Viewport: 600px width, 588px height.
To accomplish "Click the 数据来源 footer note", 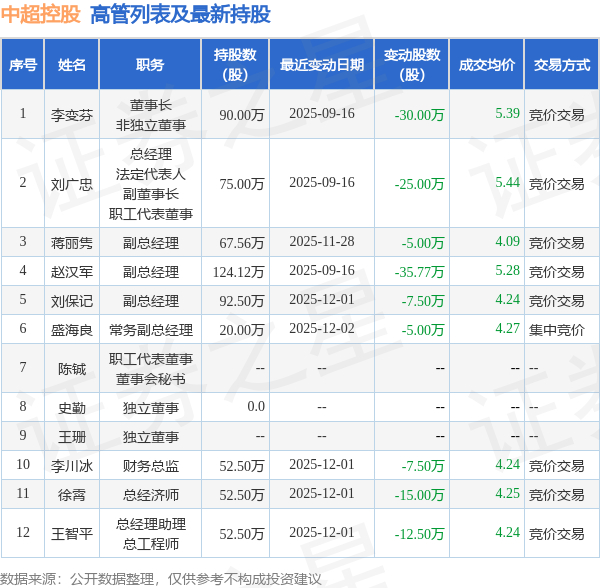I will point(161,579).
